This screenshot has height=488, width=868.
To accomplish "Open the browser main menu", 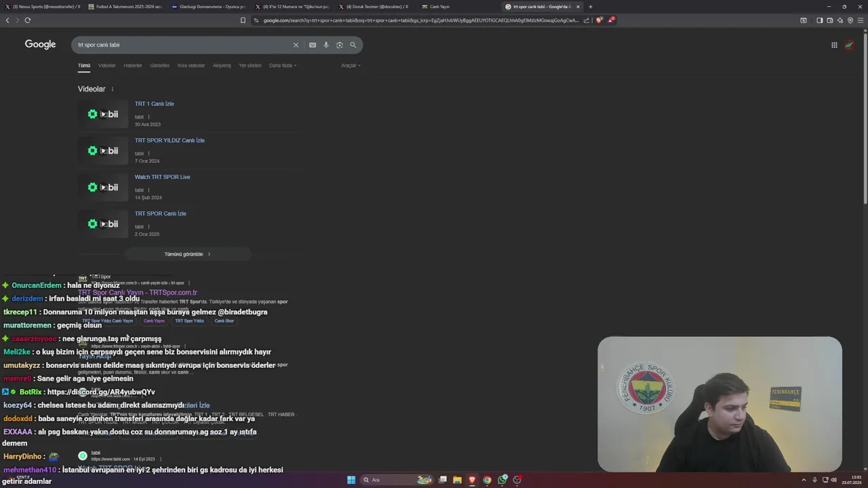I will click(x=861, y=20).
